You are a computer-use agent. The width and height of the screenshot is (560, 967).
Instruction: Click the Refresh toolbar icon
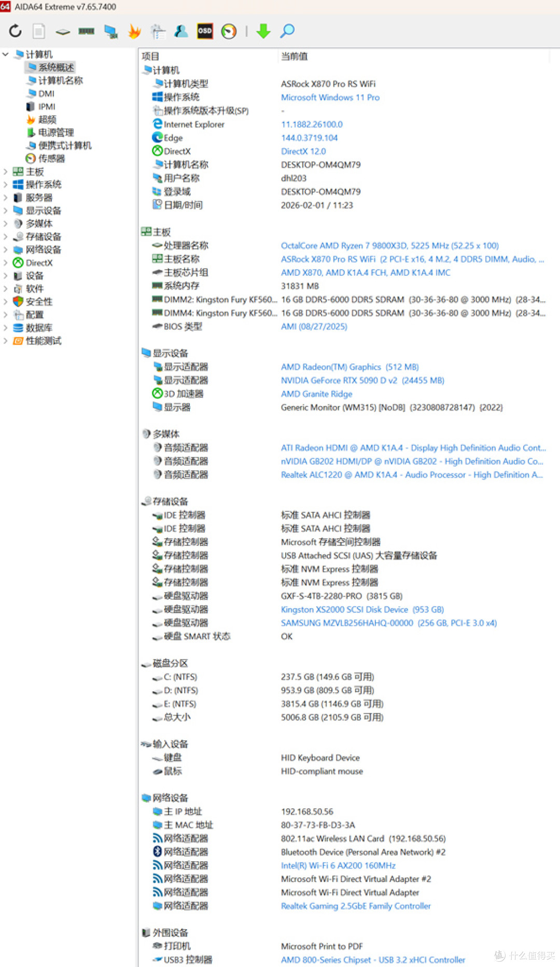pyautogui.click(x=16, y=31)
